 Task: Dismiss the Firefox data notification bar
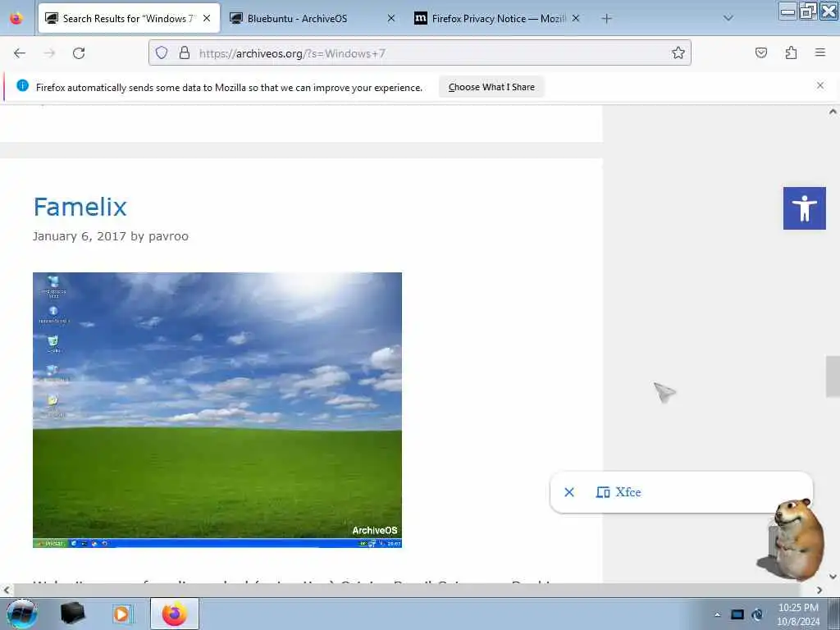pos(820,85)
